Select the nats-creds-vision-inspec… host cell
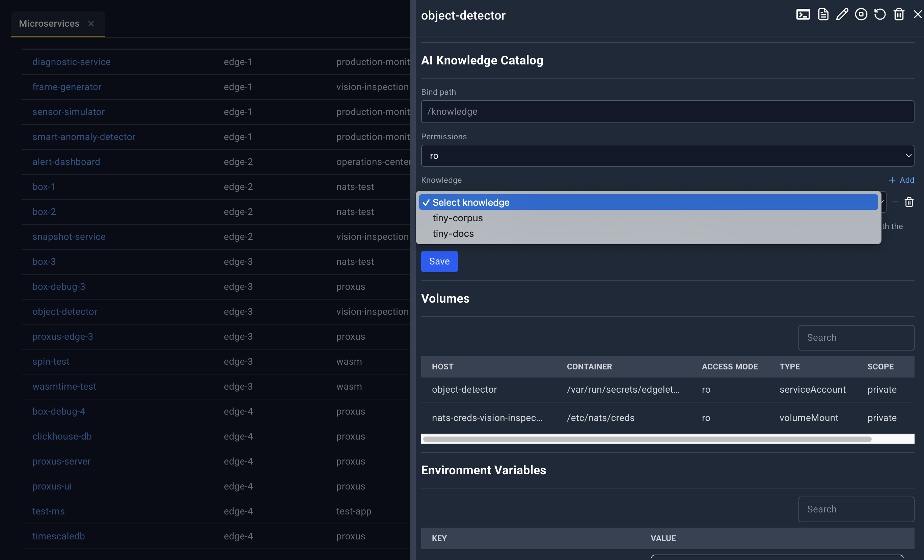 [487, 418]
